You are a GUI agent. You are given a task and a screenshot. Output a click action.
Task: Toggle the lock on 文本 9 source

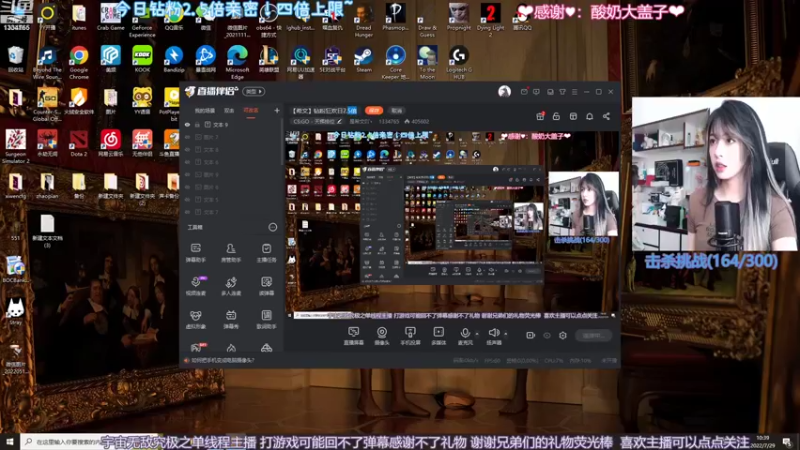coord(197,124)
